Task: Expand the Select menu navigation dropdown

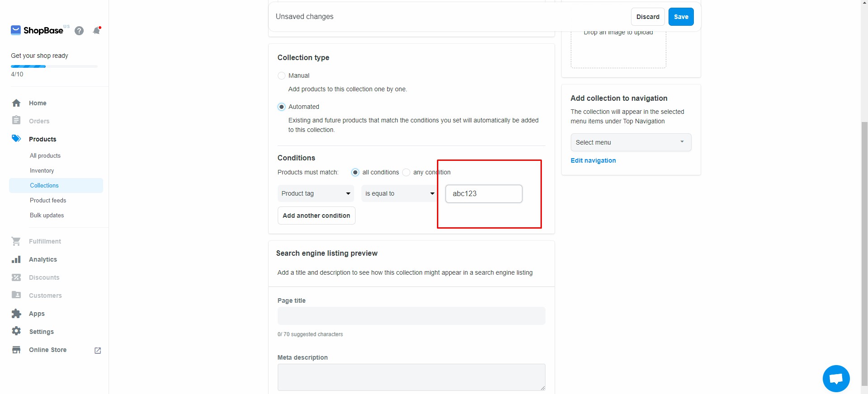Action: point(631,142)
